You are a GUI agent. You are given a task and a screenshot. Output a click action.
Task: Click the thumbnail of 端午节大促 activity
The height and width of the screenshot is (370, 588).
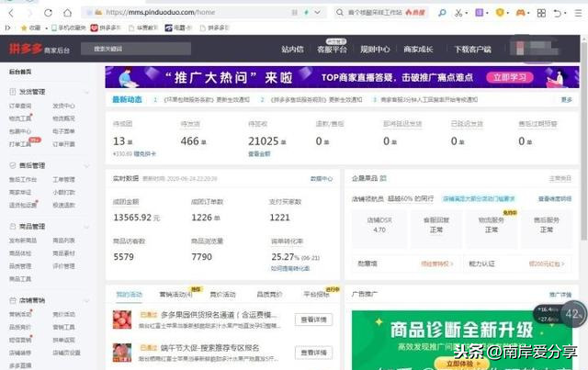click(122, 353)
